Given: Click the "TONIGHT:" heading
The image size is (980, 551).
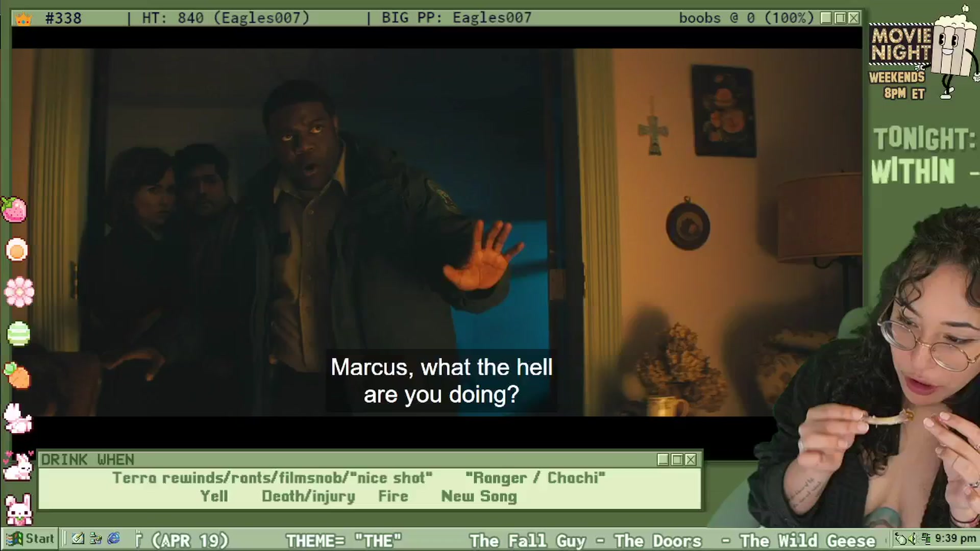Looking at the screenshot, I should pos(924,139).
